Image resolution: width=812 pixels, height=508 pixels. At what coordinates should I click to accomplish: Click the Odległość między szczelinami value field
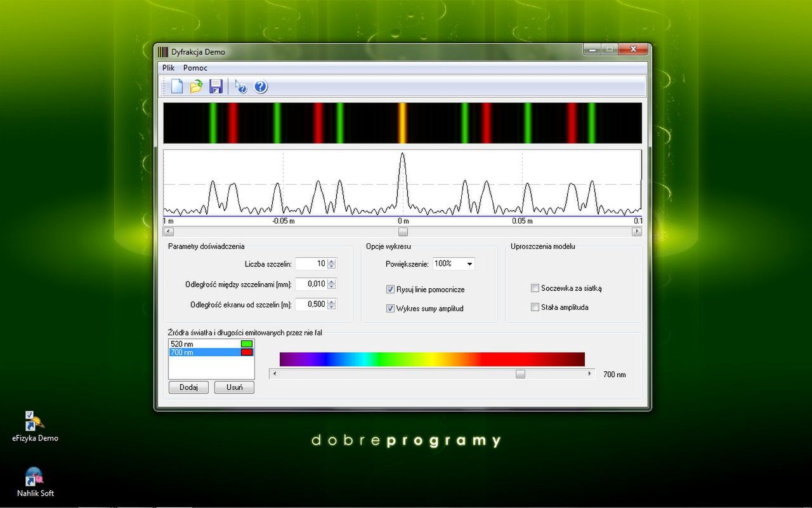(x=311, y=284)
